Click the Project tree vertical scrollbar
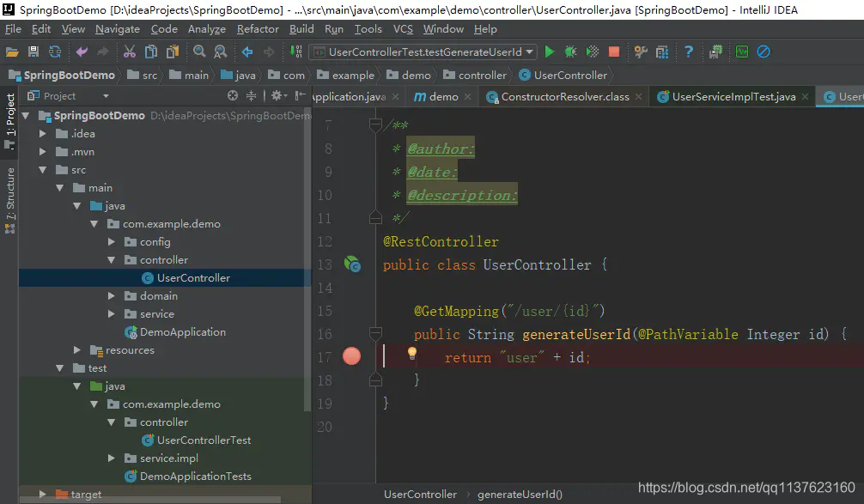Screen dimensions: 864x504 point(307,259)
